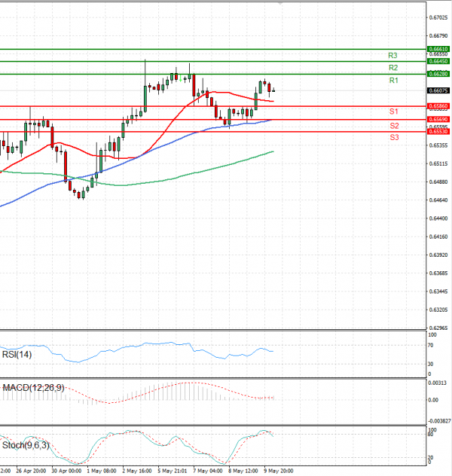Click the 26 Apr 20:00 time label
This screenshot has width=452, height=476.
coord(31,471)
